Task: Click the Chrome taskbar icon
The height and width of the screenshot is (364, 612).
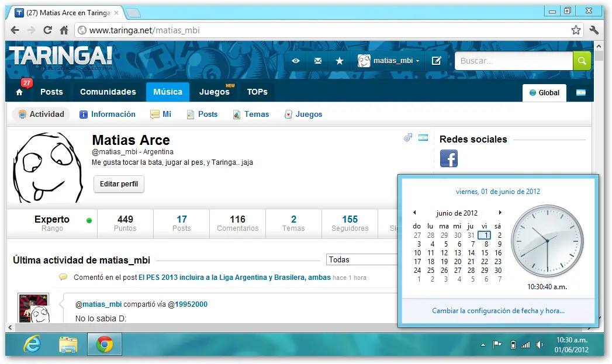Action: (x=104, y=344)
